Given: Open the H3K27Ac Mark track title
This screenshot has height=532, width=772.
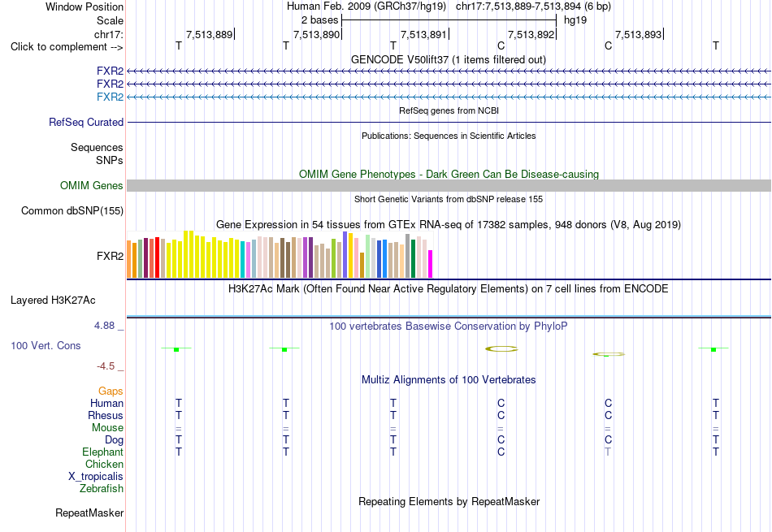Looking at the screenshot, I should 448,289.
